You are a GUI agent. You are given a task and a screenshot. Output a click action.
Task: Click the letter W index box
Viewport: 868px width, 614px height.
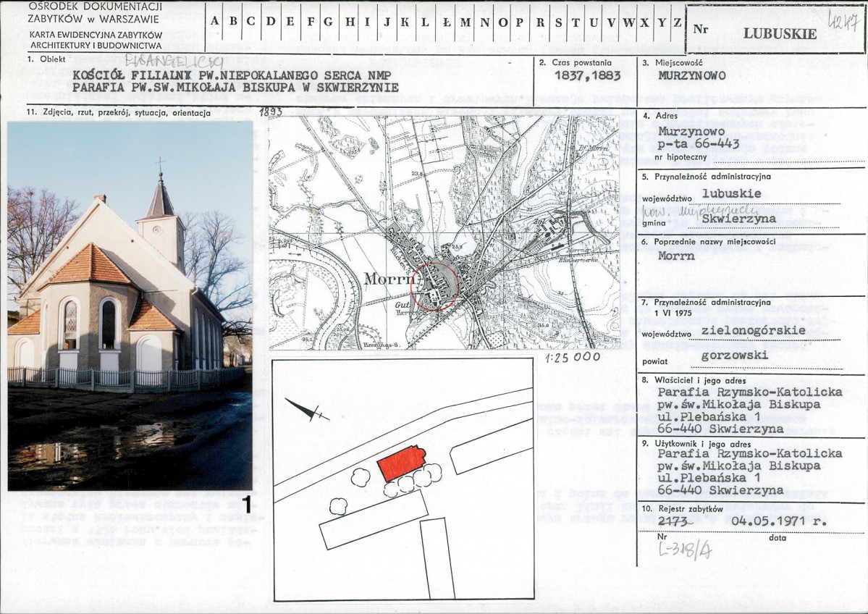point(628,22)
